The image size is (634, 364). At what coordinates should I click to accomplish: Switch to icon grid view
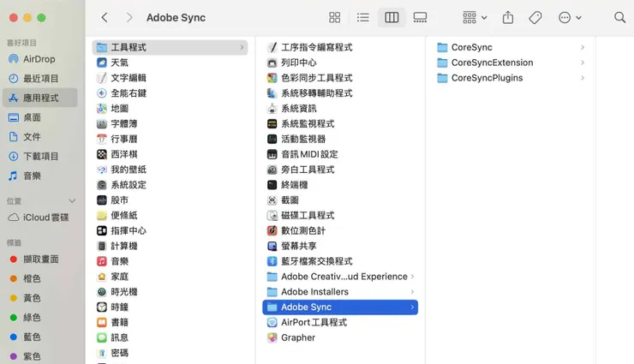(334, 17)
